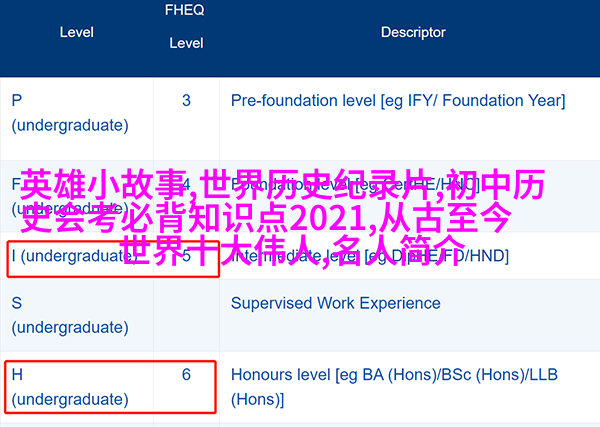Click Pre-foundation level descriptor text
The image size is (600, 427).
(398, 101)
